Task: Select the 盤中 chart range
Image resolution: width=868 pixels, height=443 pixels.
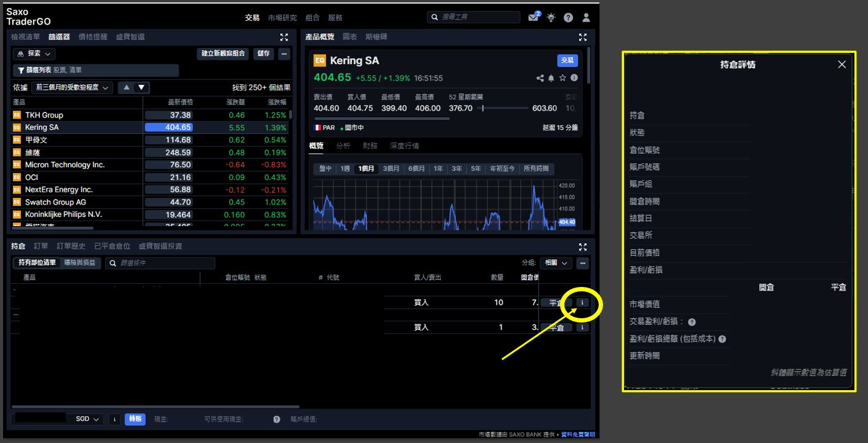Action: pos(325,168)
